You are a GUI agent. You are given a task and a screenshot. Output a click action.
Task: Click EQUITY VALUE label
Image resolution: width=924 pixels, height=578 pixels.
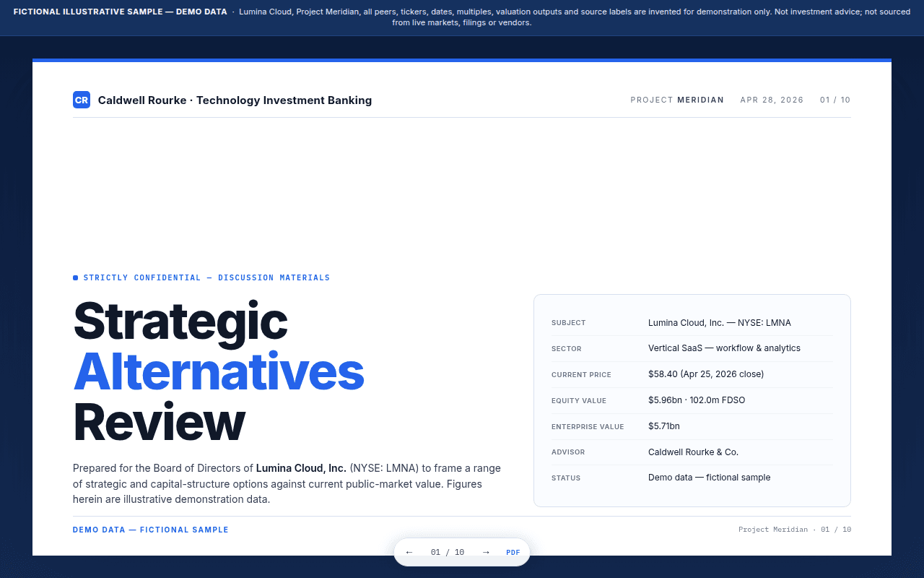(579, 401)
